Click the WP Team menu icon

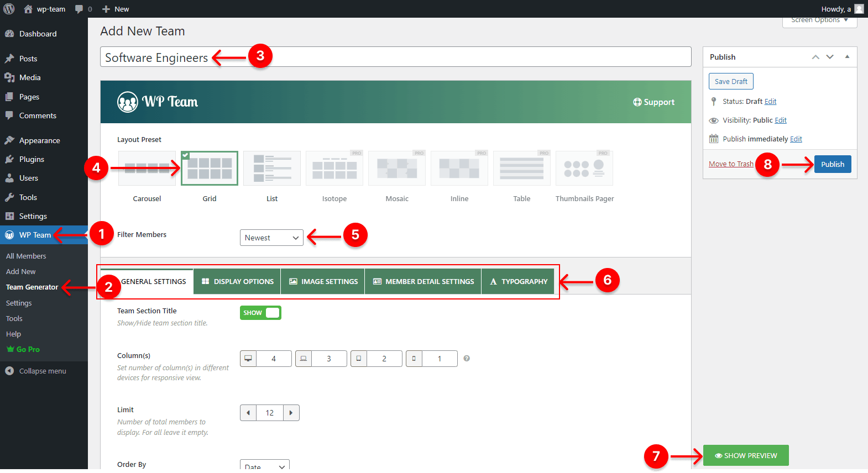click(9, 235)
